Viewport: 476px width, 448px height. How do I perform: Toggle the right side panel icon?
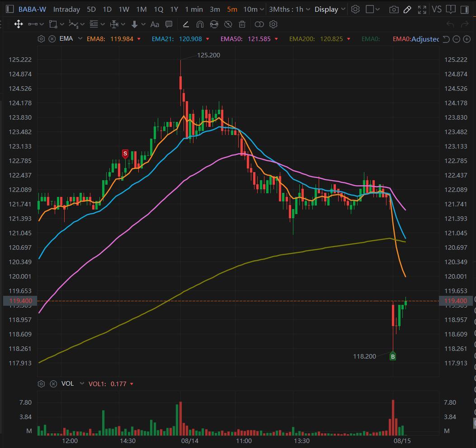pos(464,9)
